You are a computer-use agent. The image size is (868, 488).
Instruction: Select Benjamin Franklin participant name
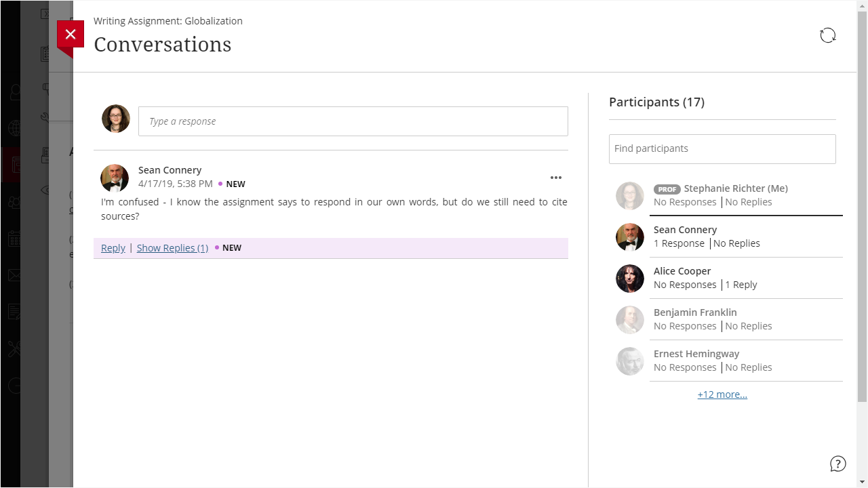695,312
